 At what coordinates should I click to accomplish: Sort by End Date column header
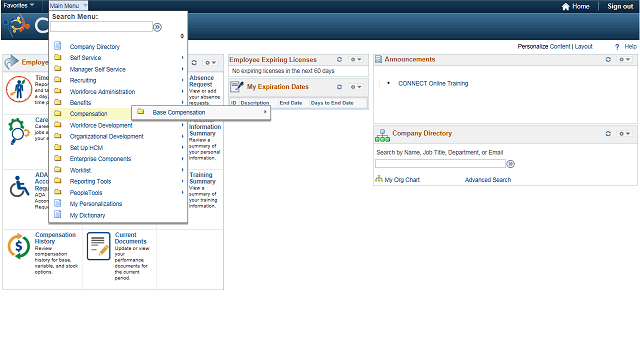(291, 103)
